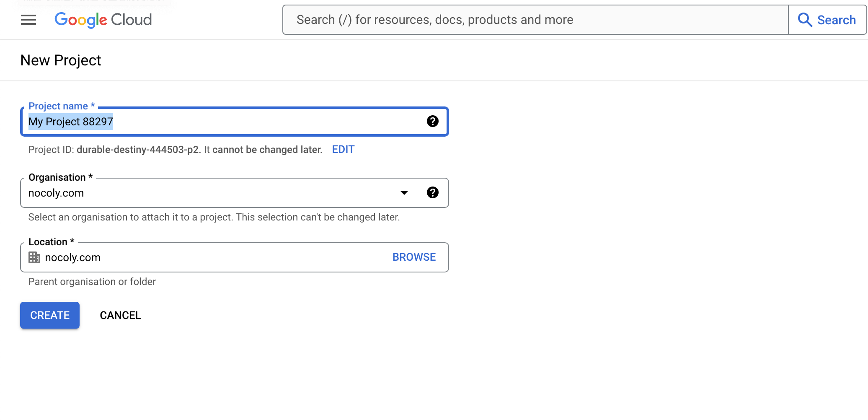Click the Google Cloud logo
Image resolution: width=868 pixels, height=420 pixels.
pos(103,20)
